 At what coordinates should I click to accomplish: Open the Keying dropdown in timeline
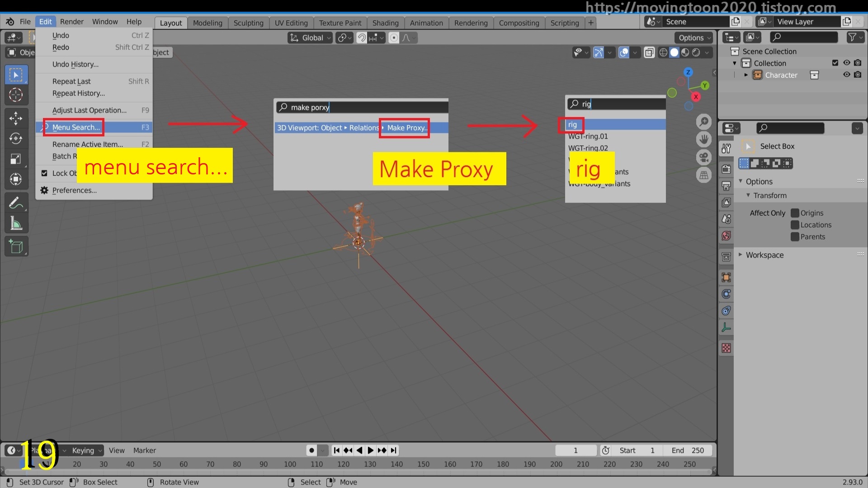[x=86, y=450]
